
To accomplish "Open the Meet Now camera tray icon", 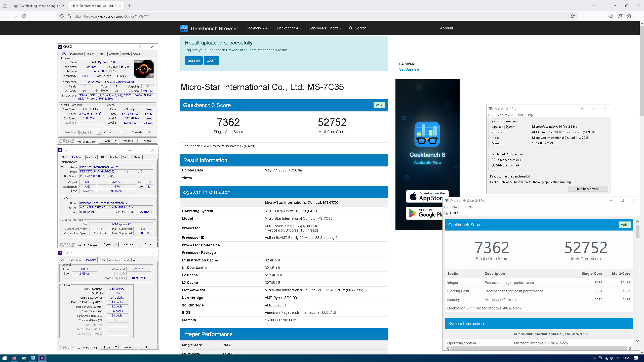I will click(600, 358).
